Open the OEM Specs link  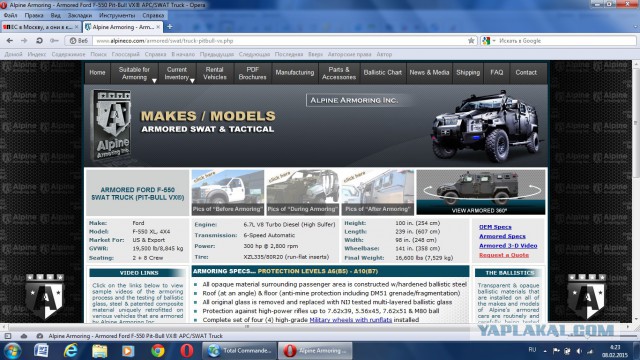(x=495, y=227)
